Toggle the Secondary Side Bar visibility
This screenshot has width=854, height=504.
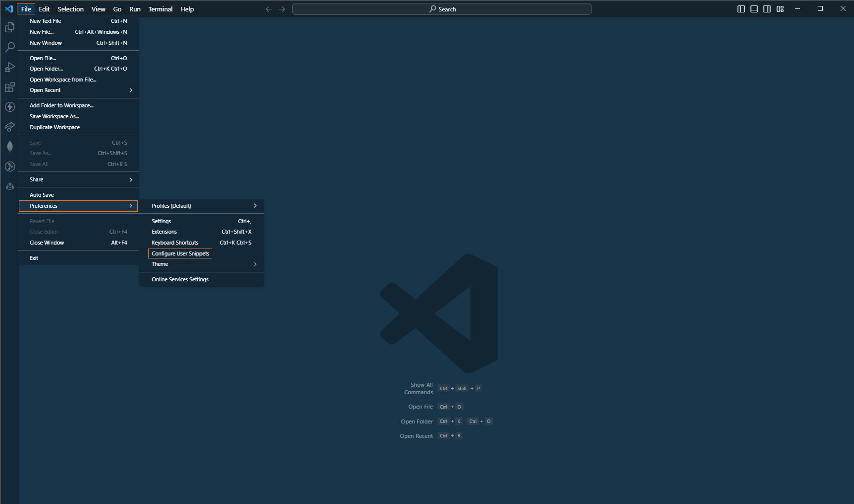[767, 9]
